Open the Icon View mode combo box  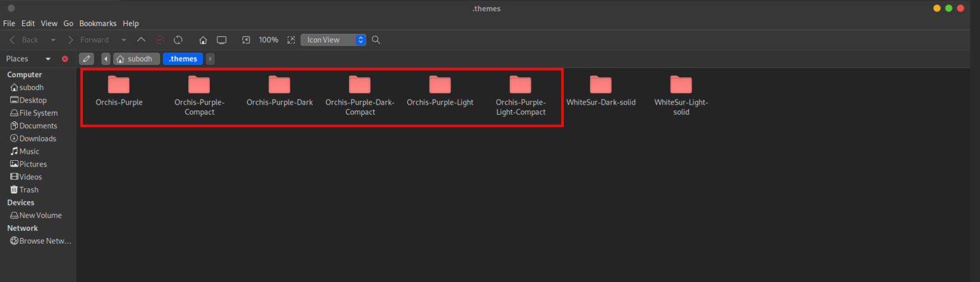[x=333, y=40]
